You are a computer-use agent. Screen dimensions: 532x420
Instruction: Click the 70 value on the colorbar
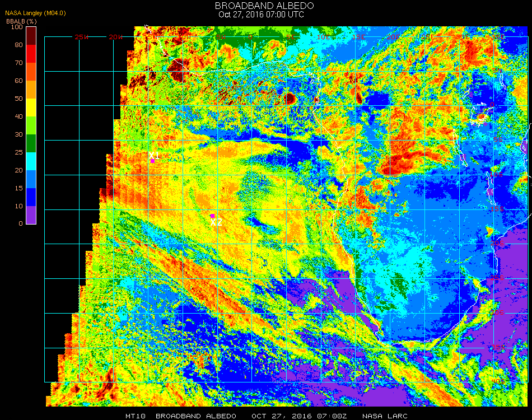18,63
